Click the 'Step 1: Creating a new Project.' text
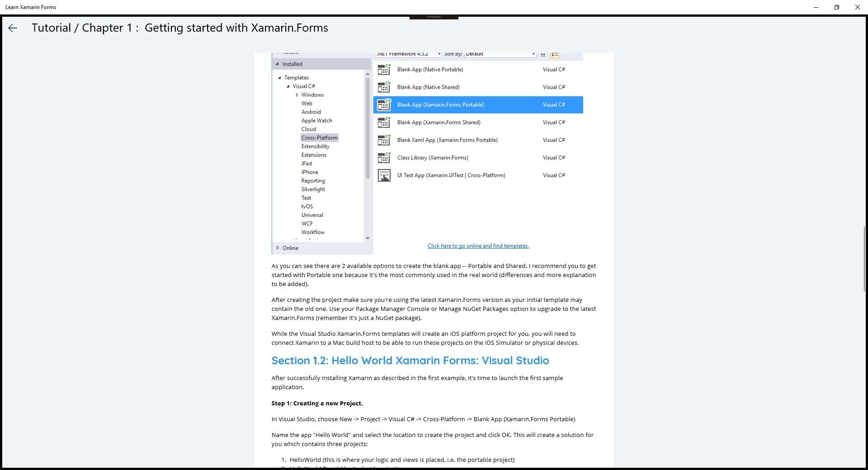 coord(317,404)
